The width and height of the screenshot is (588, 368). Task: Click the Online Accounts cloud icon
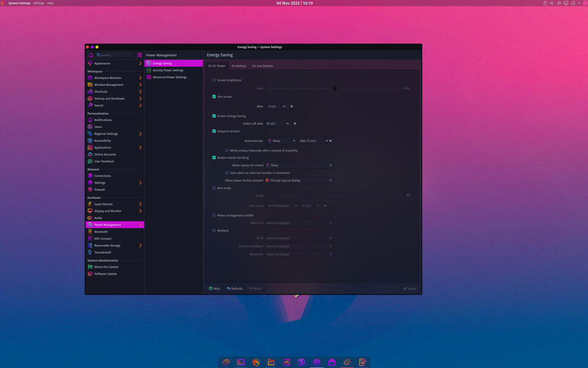[90, 155]
